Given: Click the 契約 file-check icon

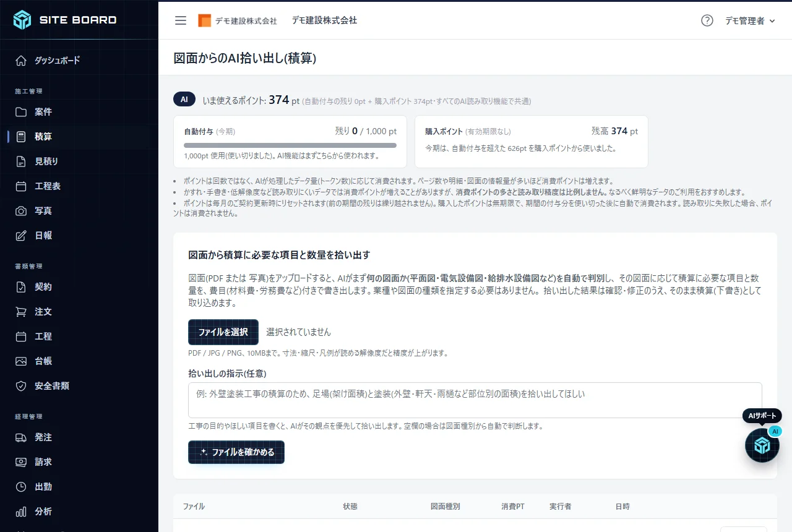Looking at the screenshot, I should click(x=21, y=287).
